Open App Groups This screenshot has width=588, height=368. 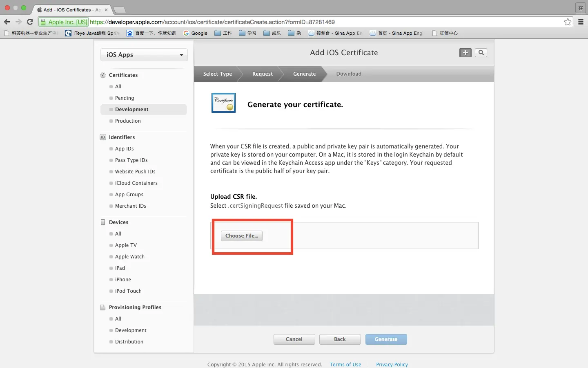tap(129, 195)
